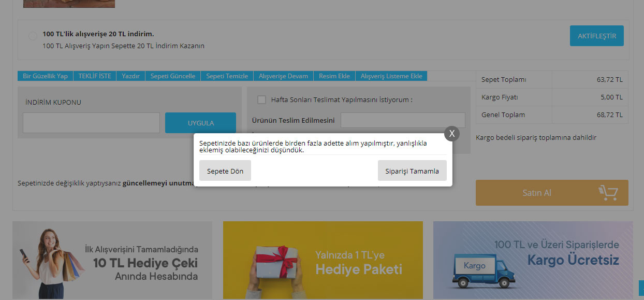
Task: Click the Sepete Dön button
Action: (225, 170)
